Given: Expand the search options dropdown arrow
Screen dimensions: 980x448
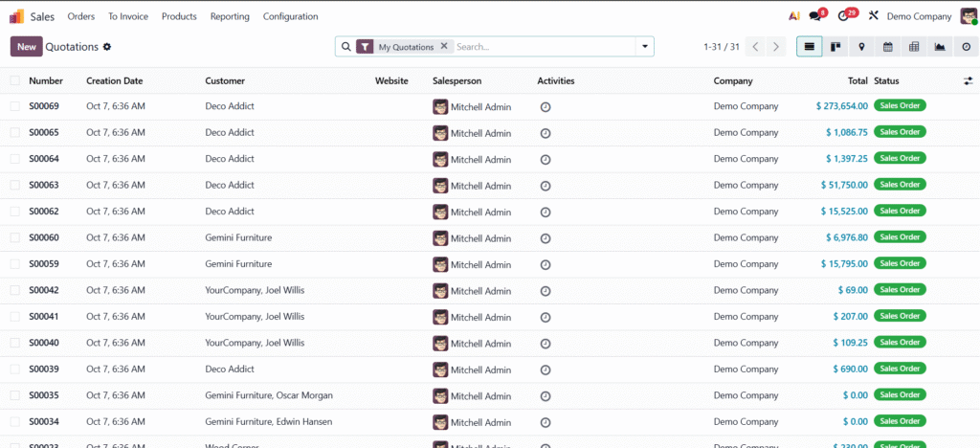Looking at the screenshot, I should click(x=645, y=46).
